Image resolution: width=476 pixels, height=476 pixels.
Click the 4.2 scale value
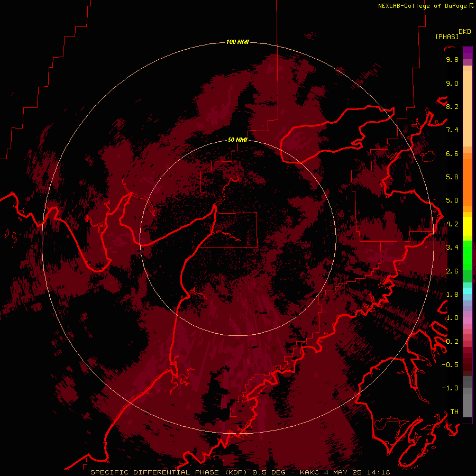tap(452, 224)
